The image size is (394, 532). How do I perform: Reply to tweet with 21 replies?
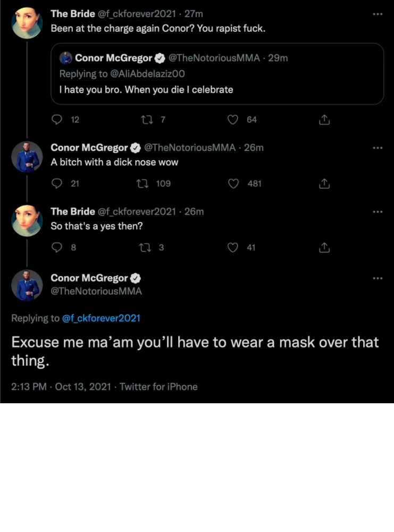click(x=57, y=184)
